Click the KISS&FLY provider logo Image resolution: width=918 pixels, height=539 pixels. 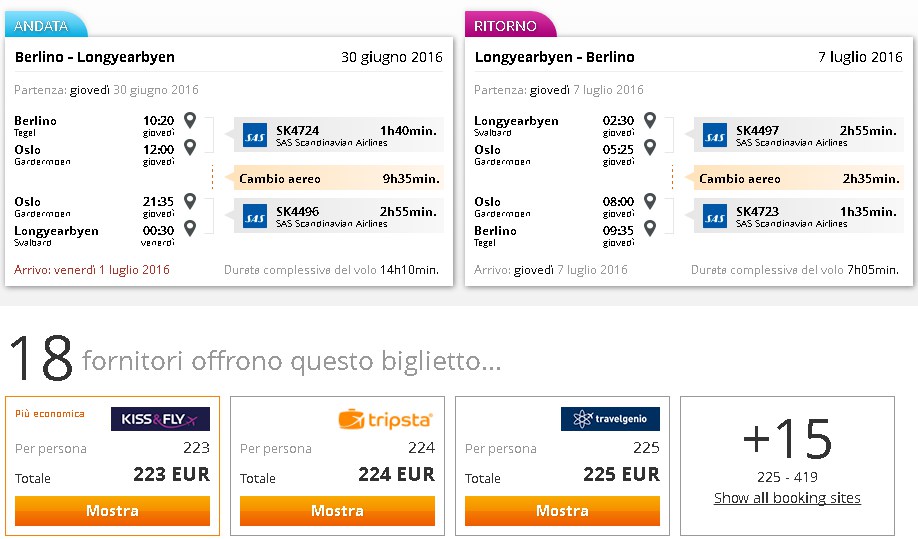tap(160, 419)
